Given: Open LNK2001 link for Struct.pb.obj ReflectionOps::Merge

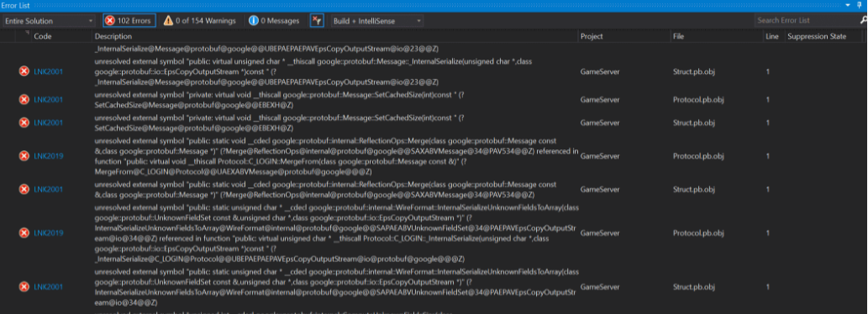Looking at the screenshot, I should click(49, 189).
